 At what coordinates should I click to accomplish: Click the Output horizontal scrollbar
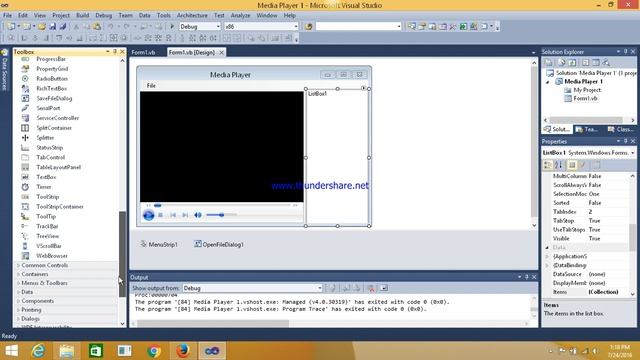[213, 323]
